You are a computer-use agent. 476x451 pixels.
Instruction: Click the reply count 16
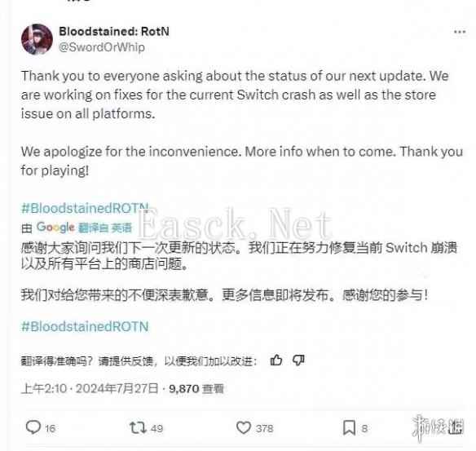pyautogui.click(x=51, y=428)
